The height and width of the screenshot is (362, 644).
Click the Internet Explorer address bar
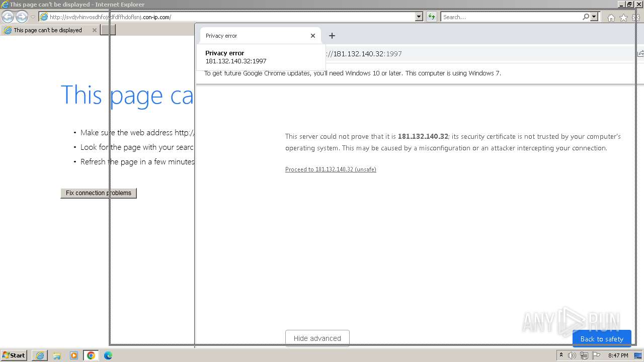226,17
